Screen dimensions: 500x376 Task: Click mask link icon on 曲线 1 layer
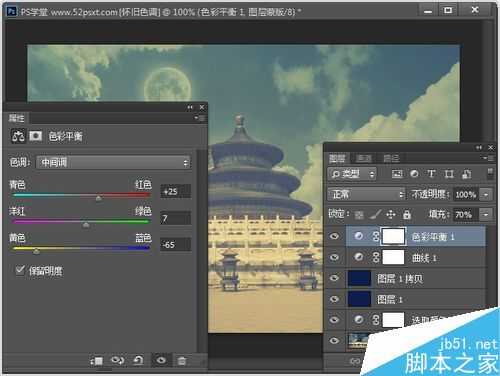376,257
